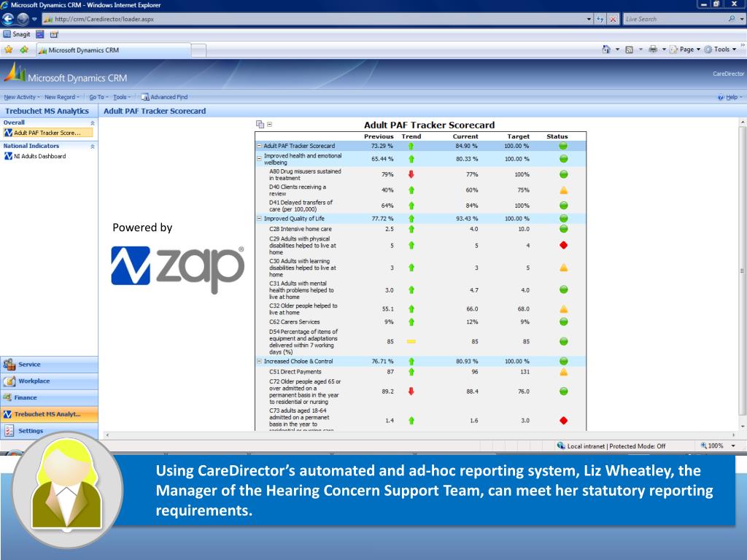The height and width of the screenshot is (560, 747).
Task: Collapse all rows using the minus box above the table
Action: (270, 124)
